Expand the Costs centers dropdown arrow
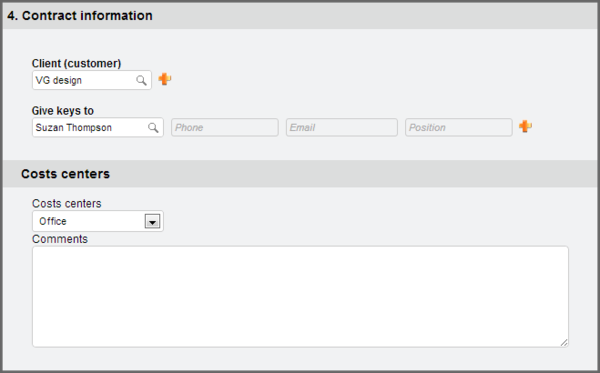 (152, 222)
